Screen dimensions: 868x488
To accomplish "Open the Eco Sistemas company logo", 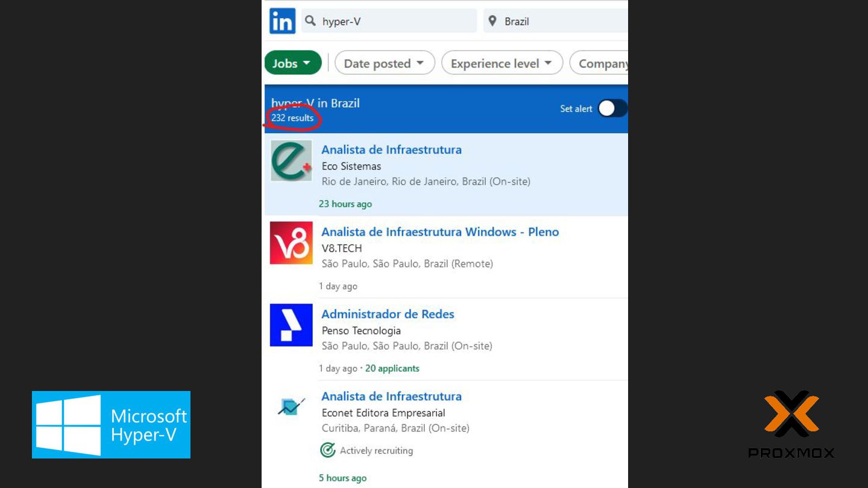I will pos(291,160).
